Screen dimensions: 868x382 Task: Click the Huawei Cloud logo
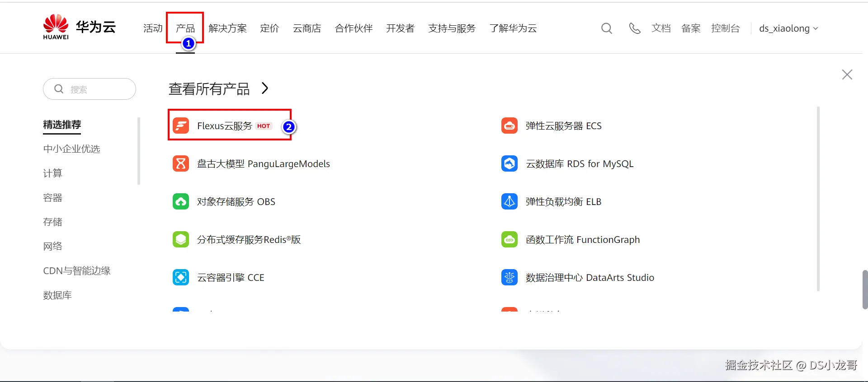[79, 27]
